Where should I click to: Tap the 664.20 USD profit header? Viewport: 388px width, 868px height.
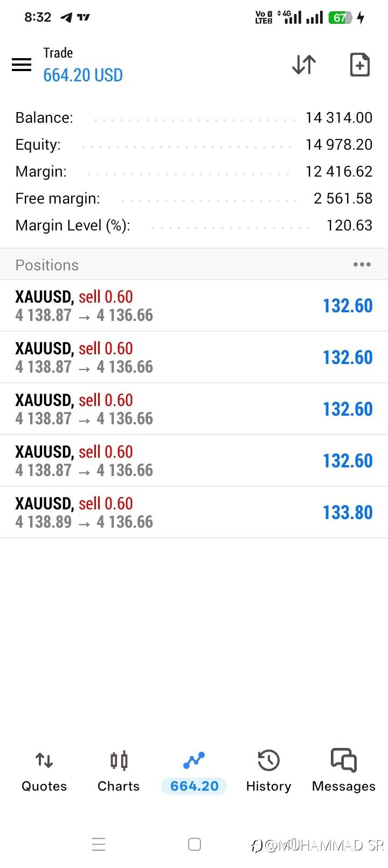click(83, 75)
